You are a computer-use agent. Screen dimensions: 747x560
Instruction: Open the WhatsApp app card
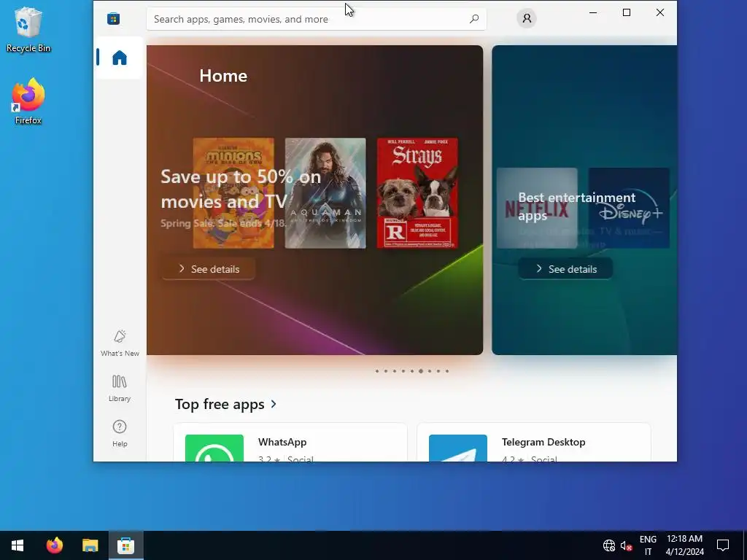pos(290,443)
